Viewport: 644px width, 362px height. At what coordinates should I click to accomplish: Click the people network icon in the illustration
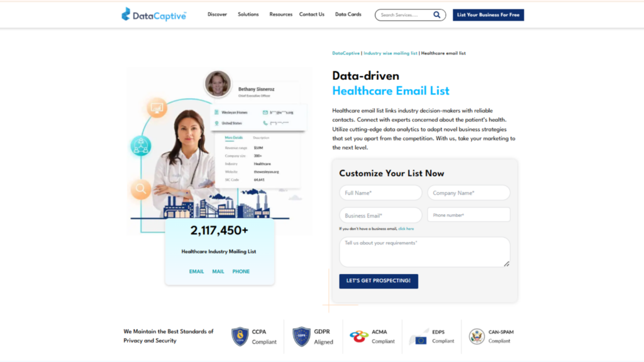tap(141, 146)
